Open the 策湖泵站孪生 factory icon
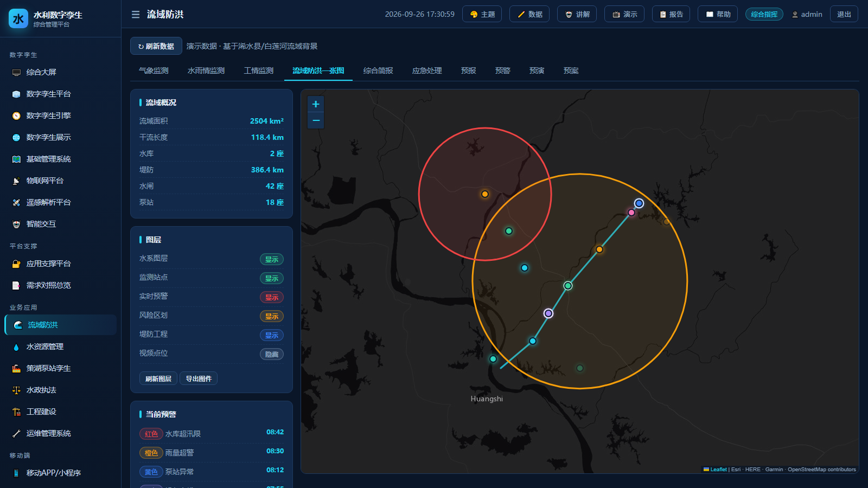Image resolution: width=868 pixels, height=488 pixels. [16, 369]
